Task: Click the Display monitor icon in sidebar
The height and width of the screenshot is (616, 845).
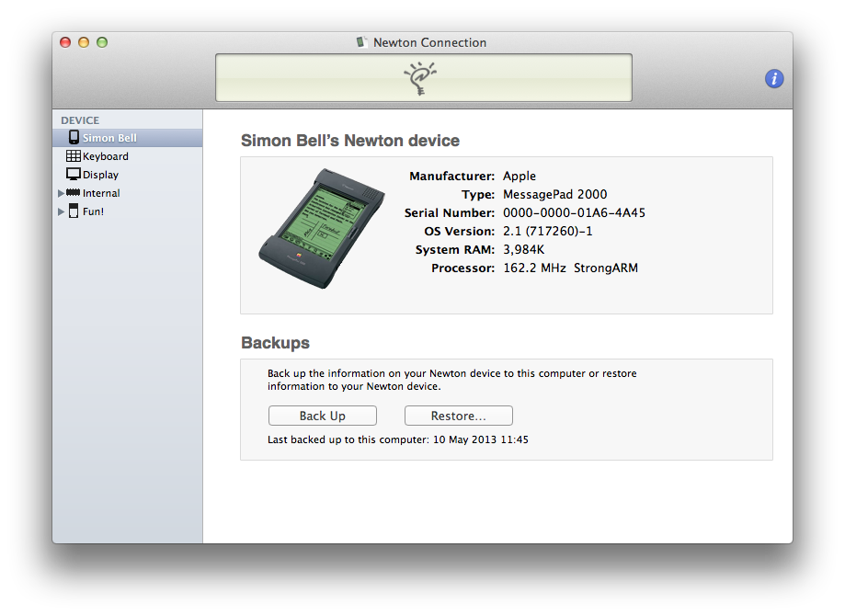Action: 74,175
